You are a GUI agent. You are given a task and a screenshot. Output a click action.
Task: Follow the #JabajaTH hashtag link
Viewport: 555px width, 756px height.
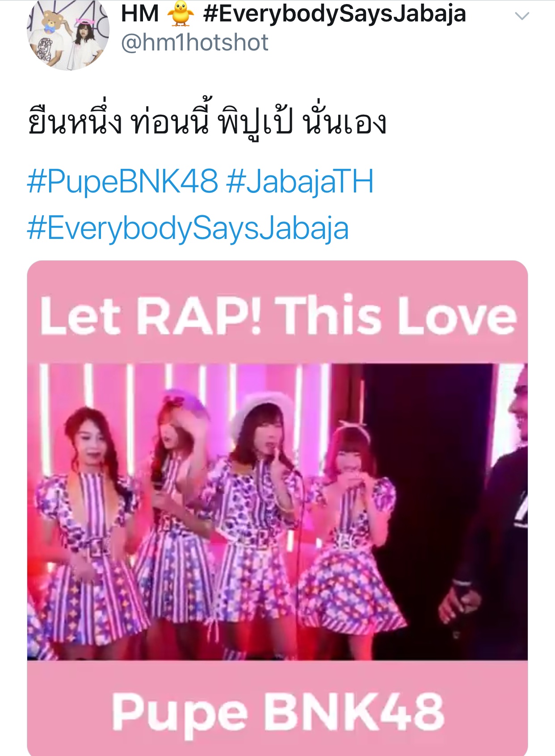pyautogui.click(x=300, y=182)
